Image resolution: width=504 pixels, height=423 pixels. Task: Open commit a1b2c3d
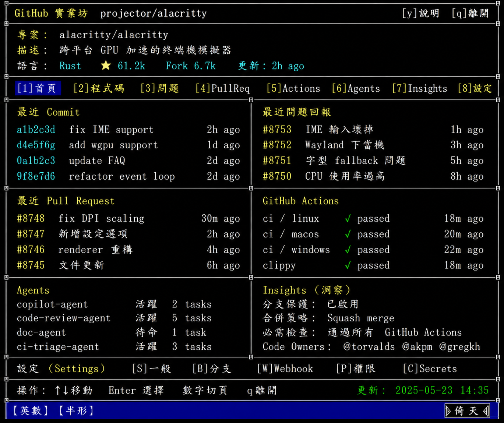36,130
